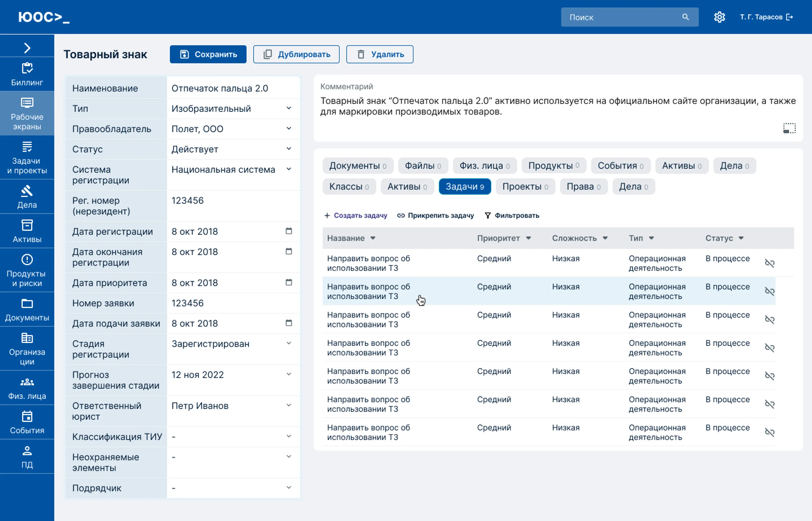Switch to the Документы tab
This screenshot has height=521, width=812.
(358, 166)
